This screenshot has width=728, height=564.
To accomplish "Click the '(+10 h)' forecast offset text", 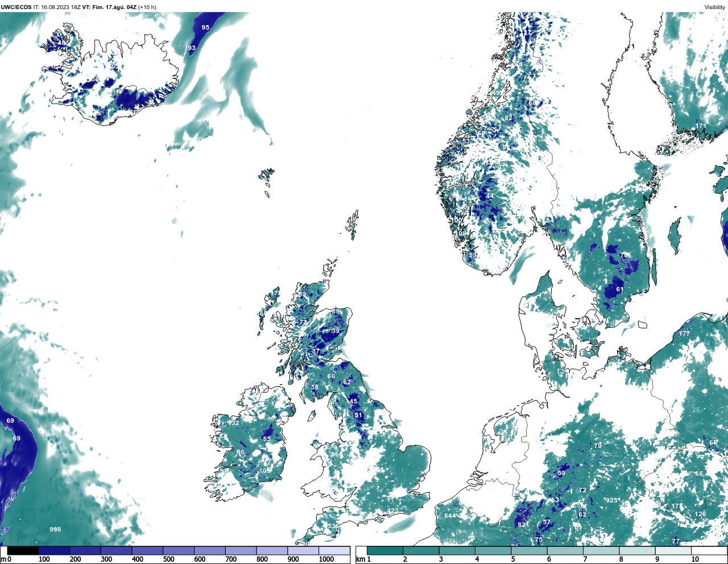I will tap(147, 7).
